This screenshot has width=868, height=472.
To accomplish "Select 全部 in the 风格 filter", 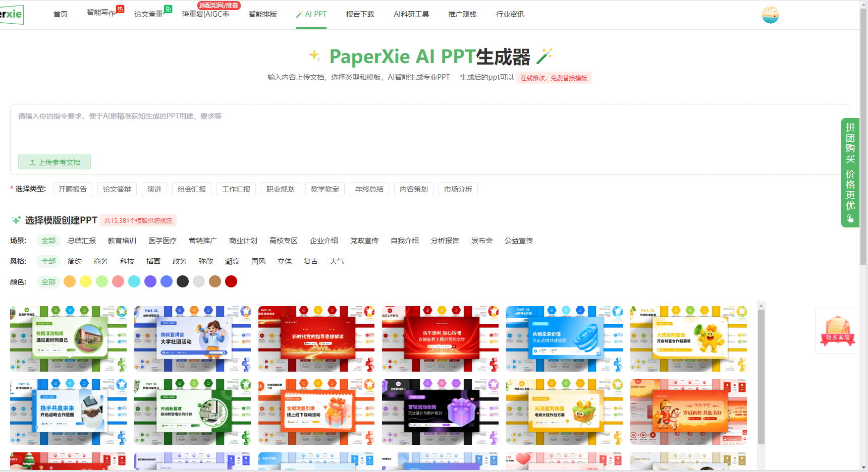I will [x=48, y=261].
